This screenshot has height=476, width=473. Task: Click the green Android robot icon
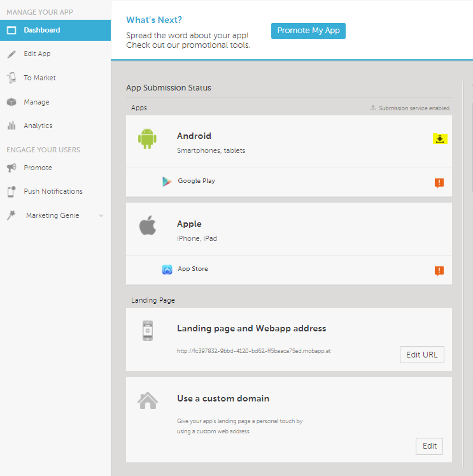pos(147,138)
